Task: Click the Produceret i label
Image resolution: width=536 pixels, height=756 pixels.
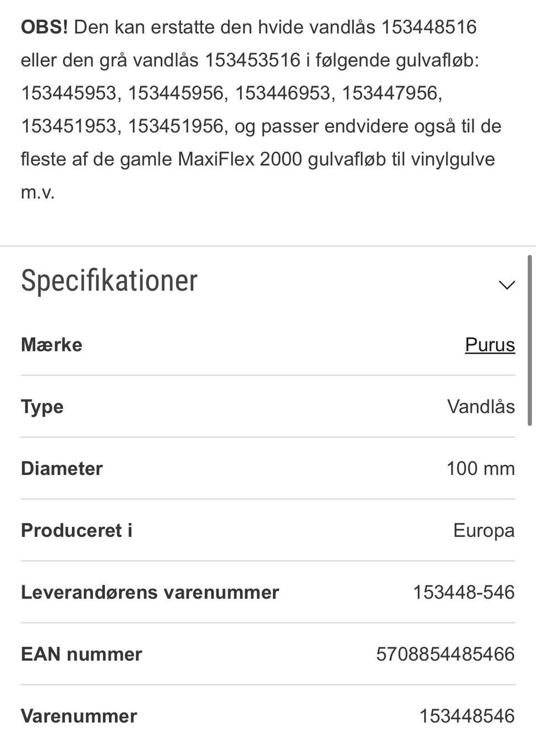Action: click(76, 531)
